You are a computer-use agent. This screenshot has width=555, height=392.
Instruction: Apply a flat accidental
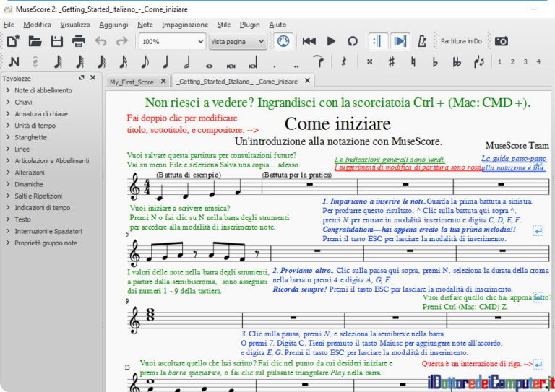(434, 62)
